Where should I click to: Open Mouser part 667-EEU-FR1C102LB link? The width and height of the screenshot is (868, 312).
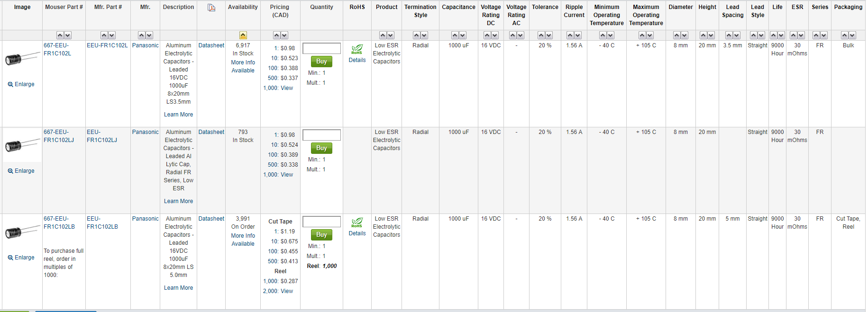(x=59, y=223)
